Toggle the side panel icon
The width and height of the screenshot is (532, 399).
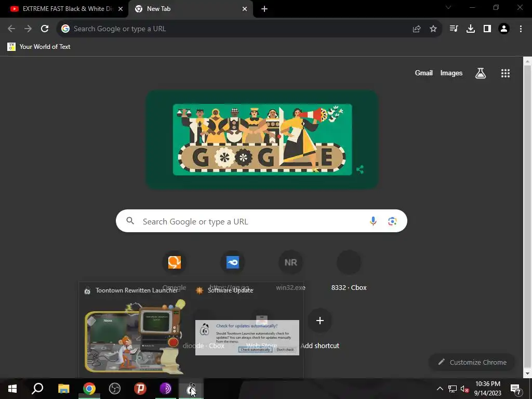click(487, 29)
